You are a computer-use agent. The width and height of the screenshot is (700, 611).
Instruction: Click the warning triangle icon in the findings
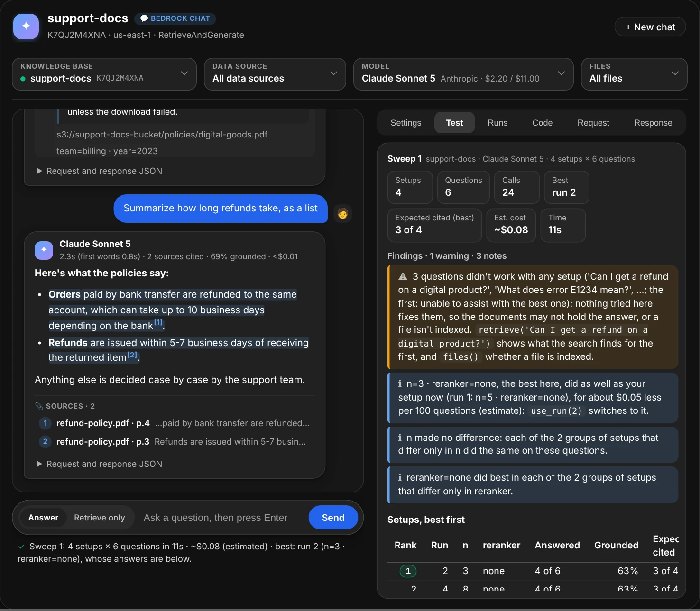[403, 276]
